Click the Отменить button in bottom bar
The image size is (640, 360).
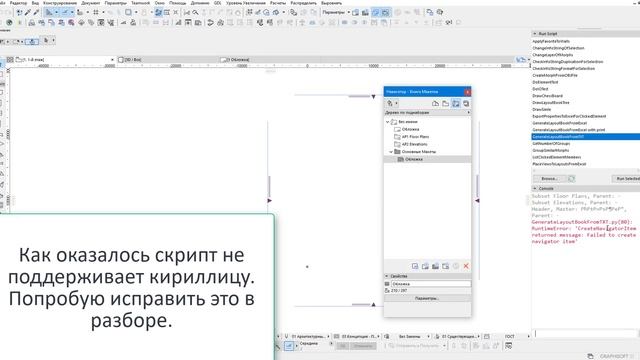[x=363, y=346]
